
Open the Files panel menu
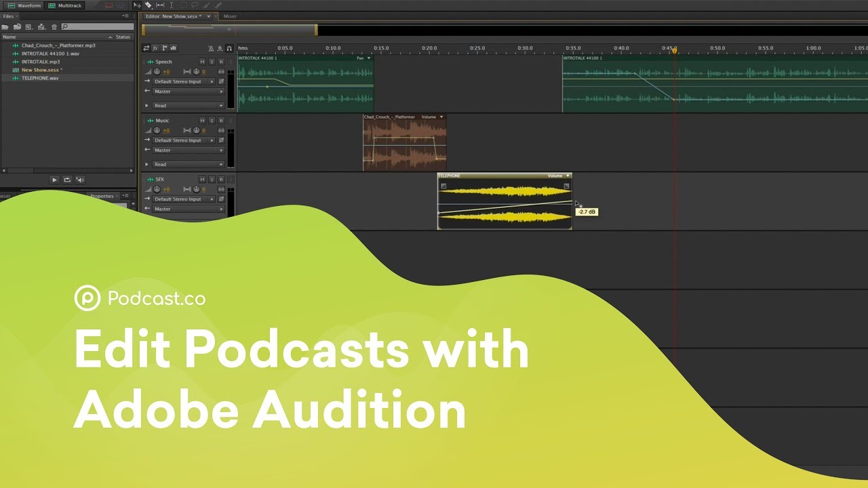click(x=127, y=16)
